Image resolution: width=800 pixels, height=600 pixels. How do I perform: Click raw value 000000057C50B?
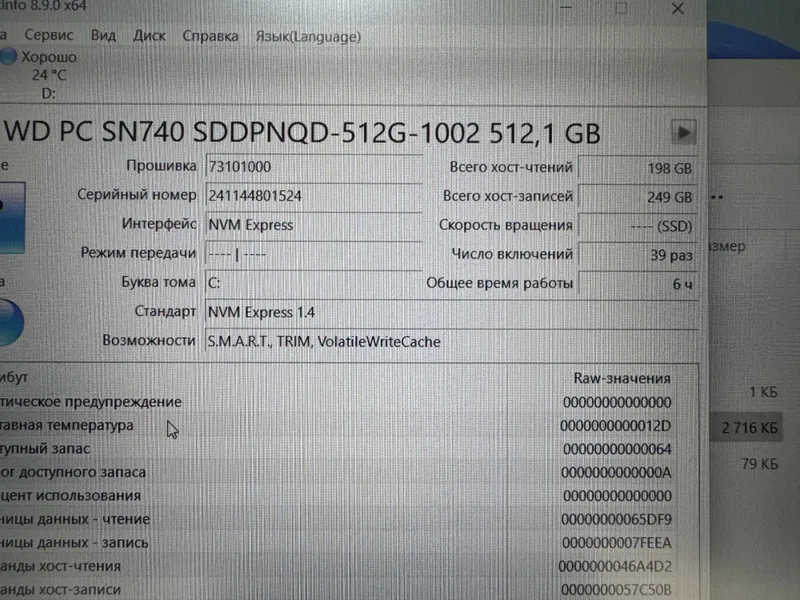[x=616, y=590]
